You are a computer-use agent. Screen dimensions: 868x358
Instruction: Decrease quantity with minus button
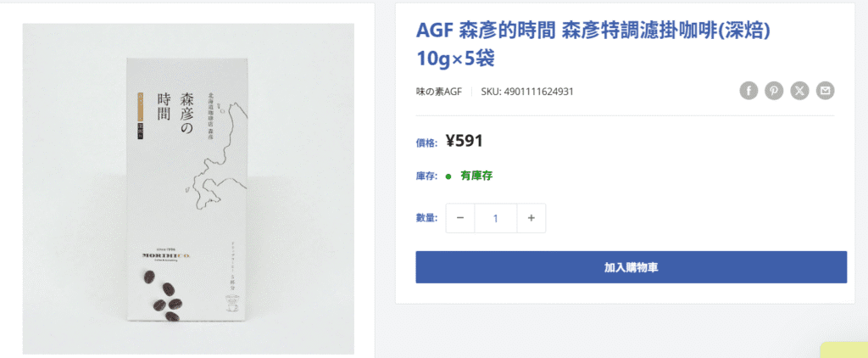pos(460,218)
